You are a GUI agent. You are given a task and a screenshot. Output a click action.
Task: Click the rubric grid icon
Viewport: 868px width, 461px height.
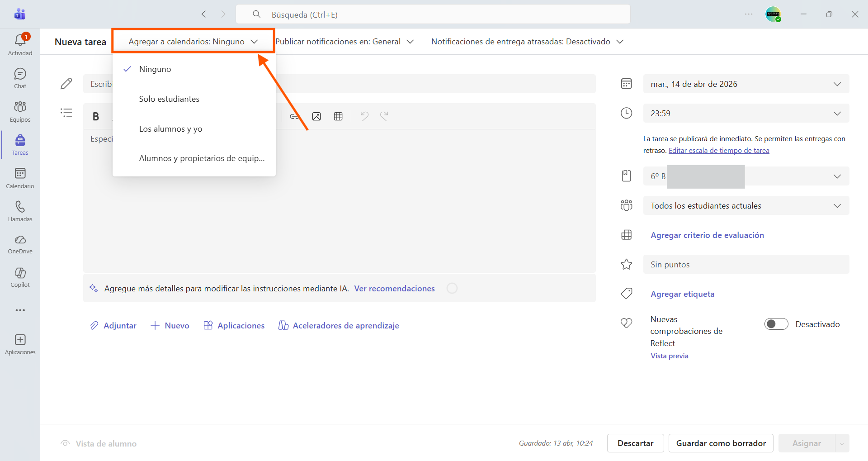click(626, 235)
